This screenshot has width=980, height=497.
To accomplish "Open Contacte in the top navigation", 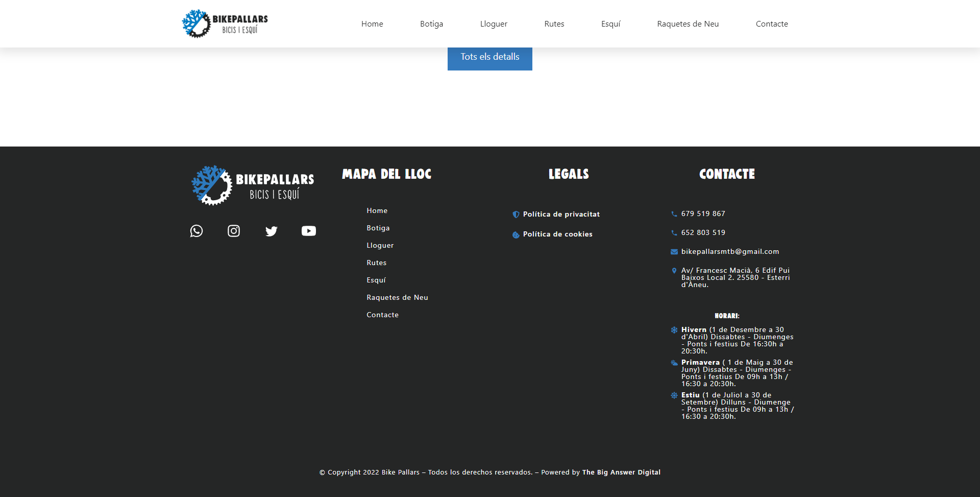I will pyautogui.click(x=772, y=24).
